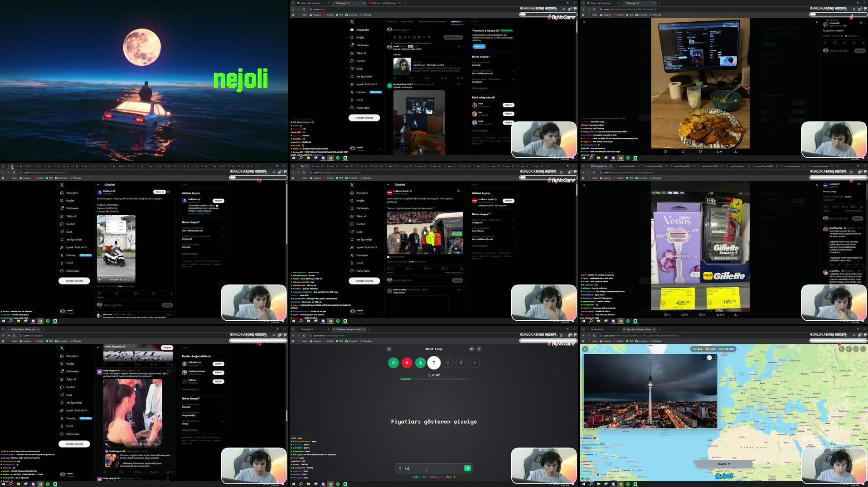Screen dimensions: 868x487
Task: Click TAHMİN ET on the city map quiz
Action: 724,464
